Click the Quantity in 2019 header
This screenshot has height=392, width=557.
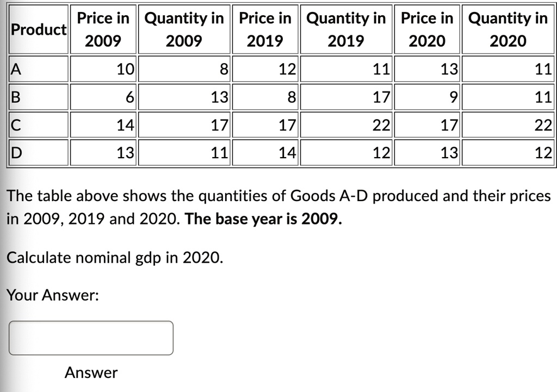pos(346,29)
